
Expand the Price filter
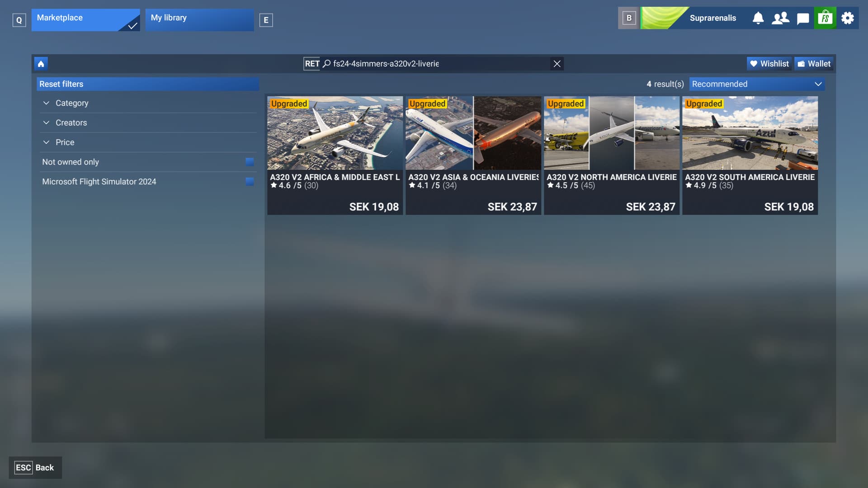tap(148, 142)
